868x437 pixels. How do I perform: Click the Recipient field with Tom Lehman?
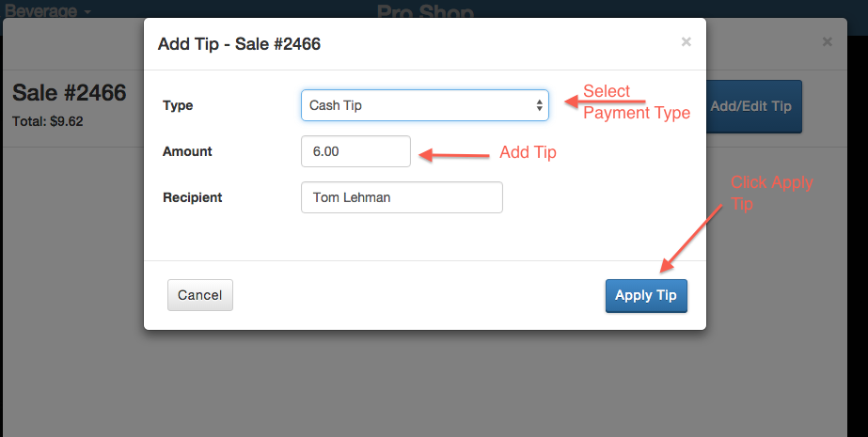402,197
